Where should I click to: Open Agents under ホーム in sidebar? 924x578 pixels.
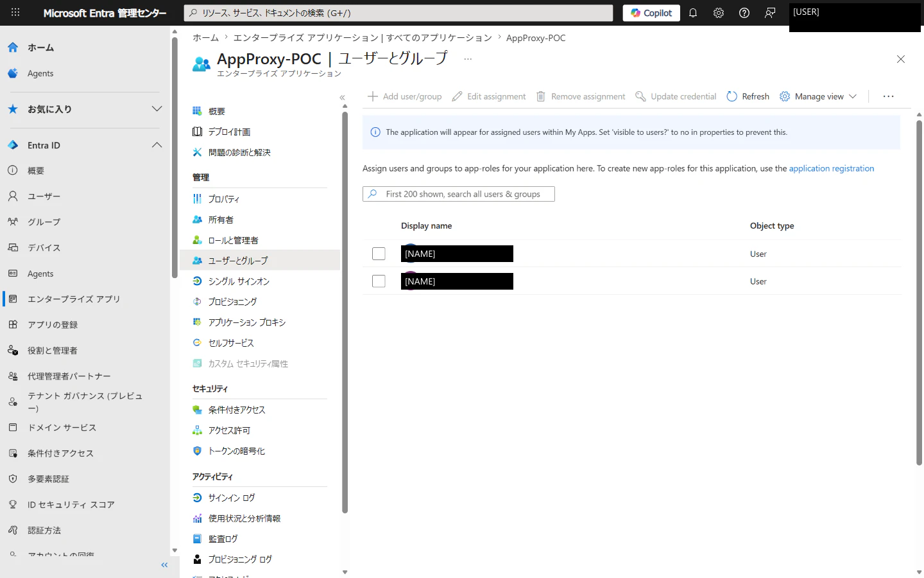coord(40,73)
